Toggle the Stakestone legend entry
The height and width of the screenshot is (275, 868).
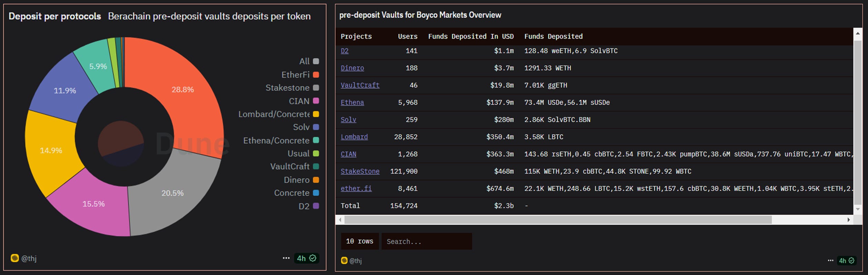(292, 88)
